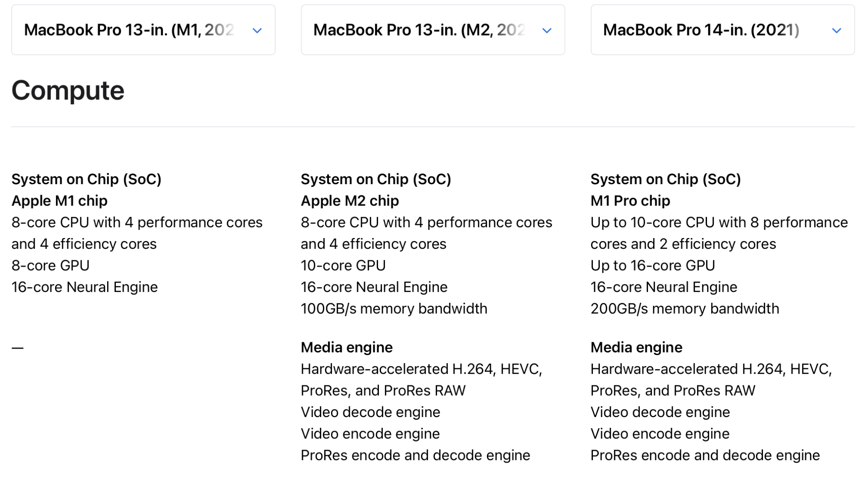Click the Compute section heading
This screenshot has height=477, width=868.
(x=68, y=90)
